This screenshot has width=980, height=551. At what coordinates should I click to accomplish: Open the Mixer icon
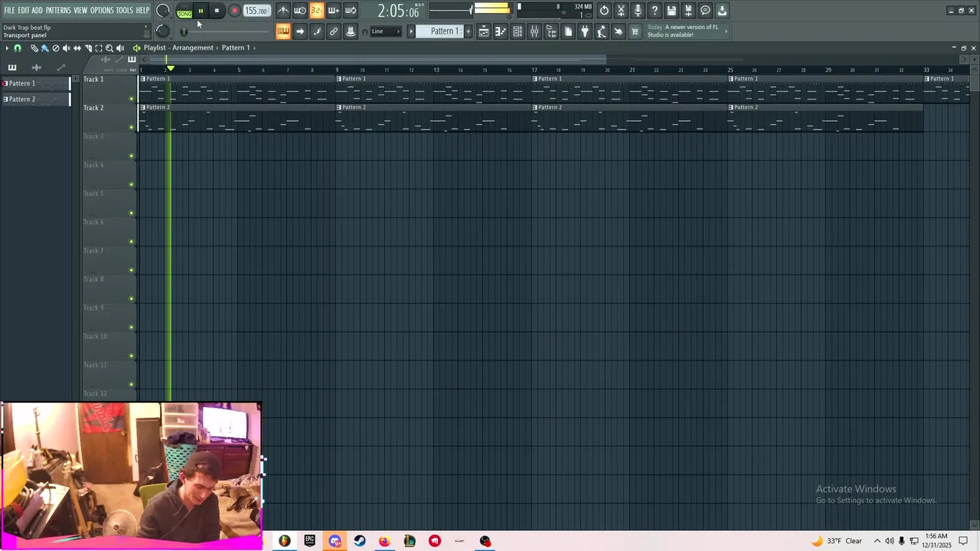(x=534, y=31)
